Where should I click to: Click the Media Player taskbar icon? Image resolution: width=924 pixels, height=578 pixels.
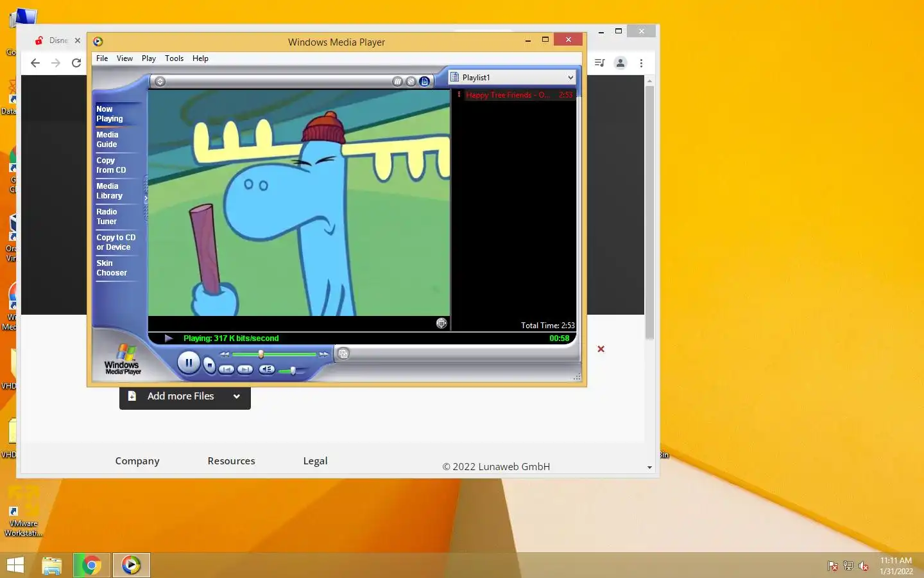pyautogui.click(x=132, y=565)
